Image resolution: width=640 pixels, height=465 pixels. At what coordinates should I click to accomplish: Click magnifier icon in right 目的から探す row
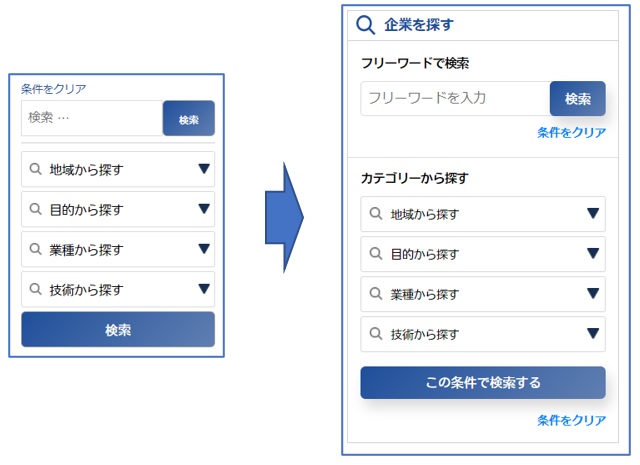coord(376,254)
